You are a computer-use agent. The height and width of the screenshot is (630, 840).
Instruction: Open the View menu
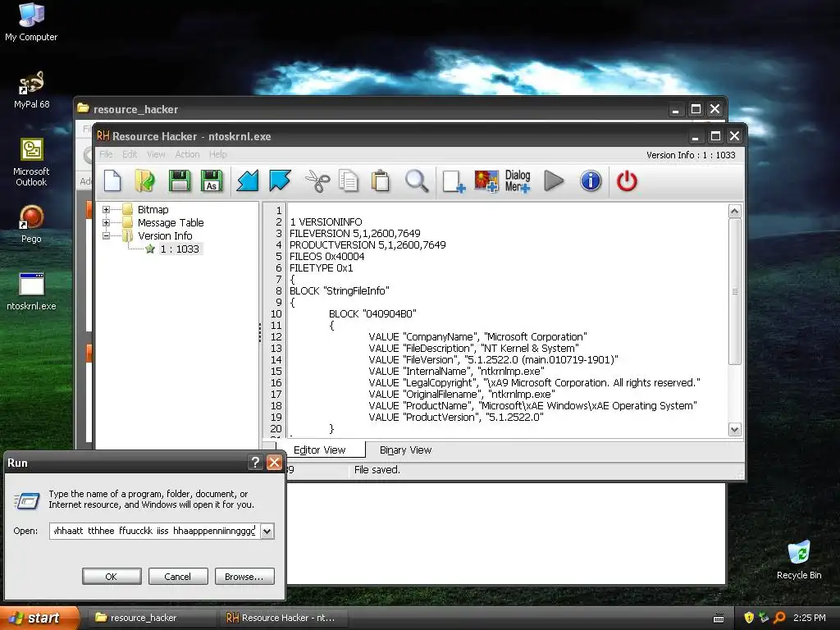coord(156,154)
